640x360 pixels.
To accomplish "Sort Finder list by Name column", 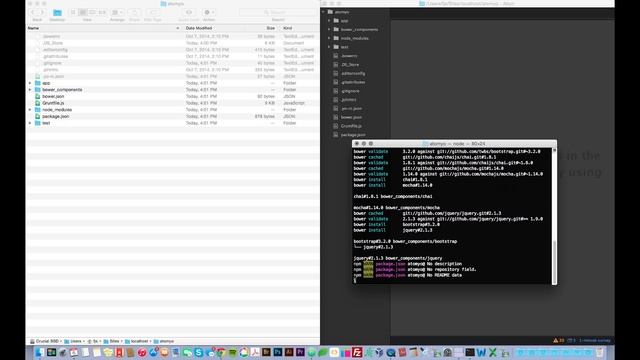I will [33, 28].
